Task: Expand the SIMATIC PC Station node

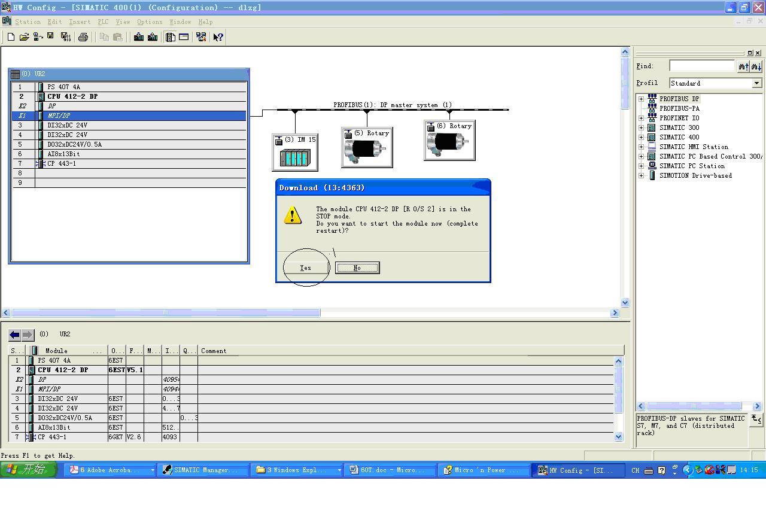Action: point(641,166)
